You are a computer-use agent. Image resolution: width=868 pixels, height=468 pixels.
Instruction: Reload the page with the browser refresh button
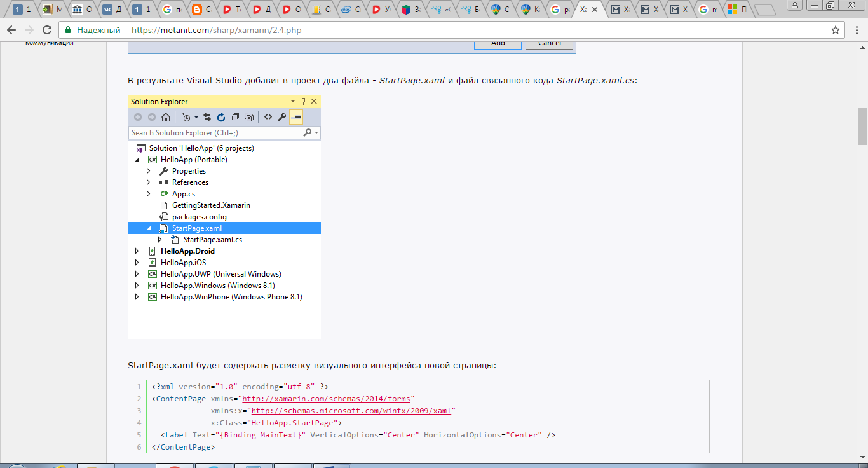[47, 30]
